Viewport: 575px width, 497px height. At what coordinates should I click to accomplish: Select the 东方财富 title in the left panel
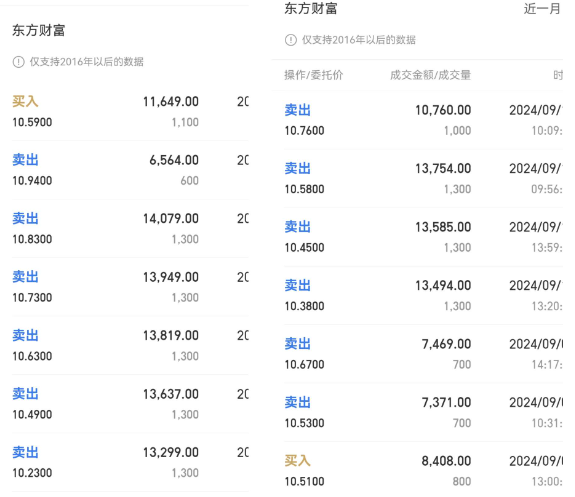pos(39,30)
